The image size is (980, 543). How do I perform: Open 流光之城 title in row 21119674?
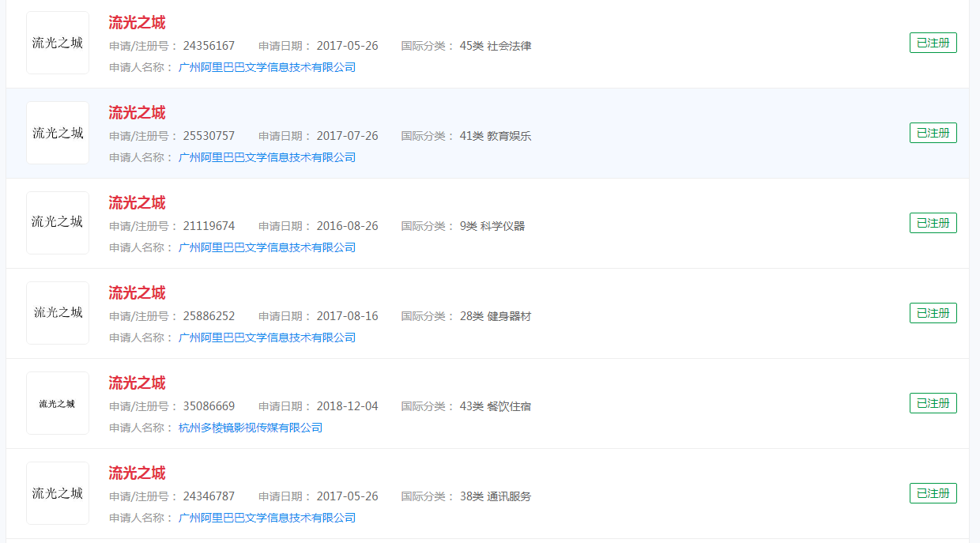137,203
